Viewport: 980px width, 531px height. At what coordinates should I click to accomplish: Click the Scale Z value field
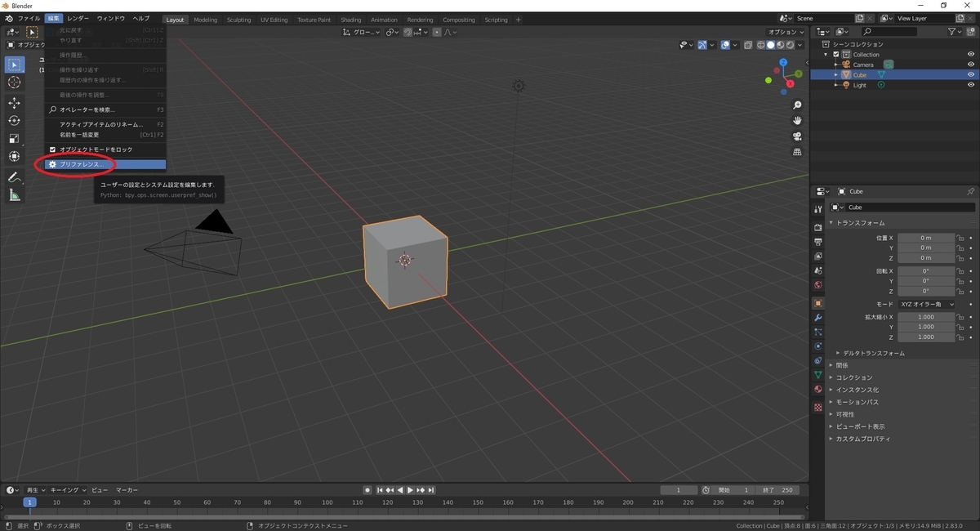click(x=926, y=337)
